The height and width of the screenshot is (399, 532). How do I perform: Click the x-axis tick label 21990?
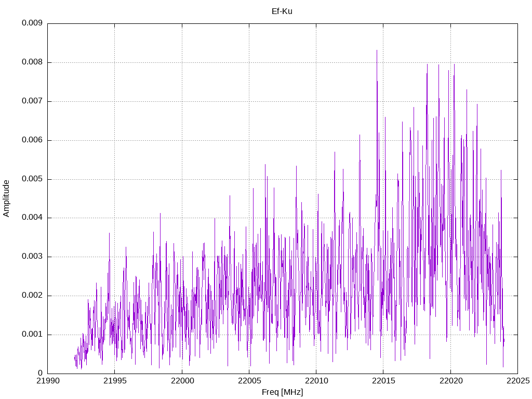tap(48, 381)
